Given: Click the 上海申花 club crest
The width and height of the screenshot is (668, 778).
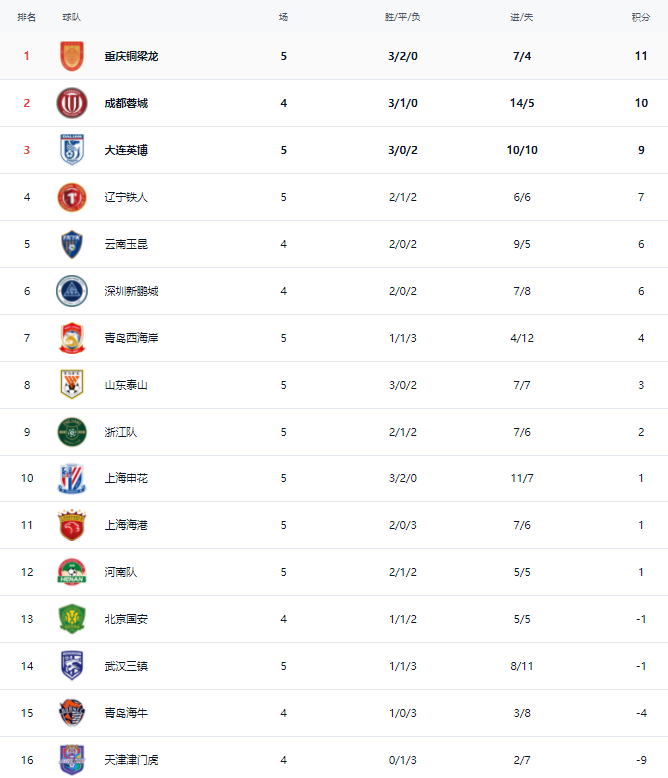Looking at the screenshot, I should [72, 478].
